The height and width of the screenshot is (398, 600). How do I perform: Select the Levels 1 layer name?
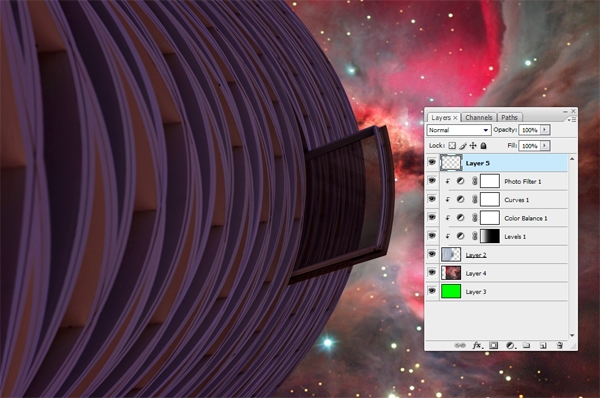coord(515,237)
